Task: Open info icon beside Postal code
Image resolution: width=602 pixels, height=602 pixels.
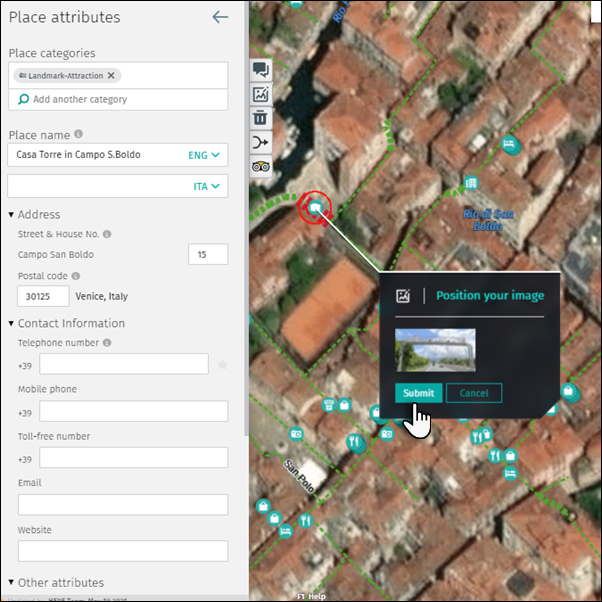Action: (x=76, y=276)
